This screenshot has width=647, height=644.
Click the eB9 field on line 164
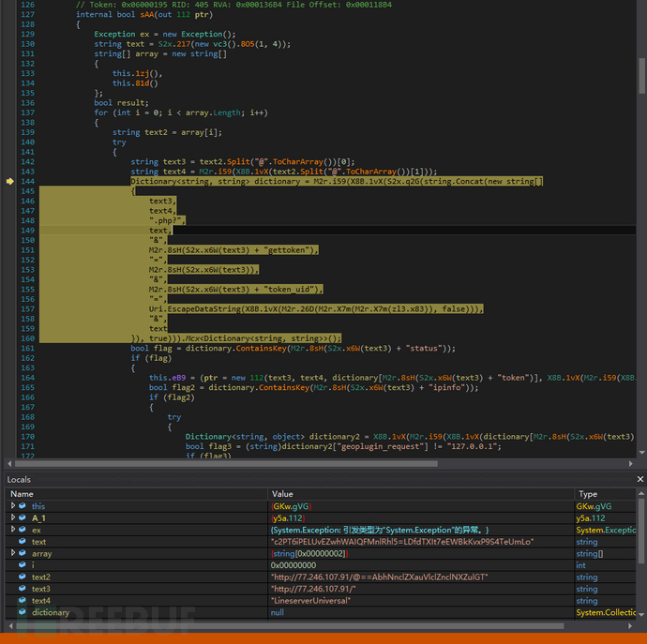tap(178, 378)
